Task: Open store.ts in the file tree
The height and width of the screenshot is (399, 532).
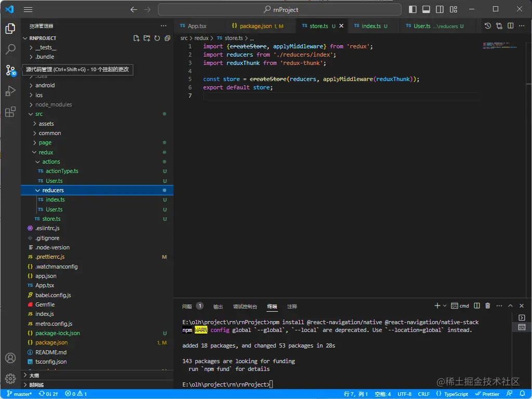Action: pos(51,219)
